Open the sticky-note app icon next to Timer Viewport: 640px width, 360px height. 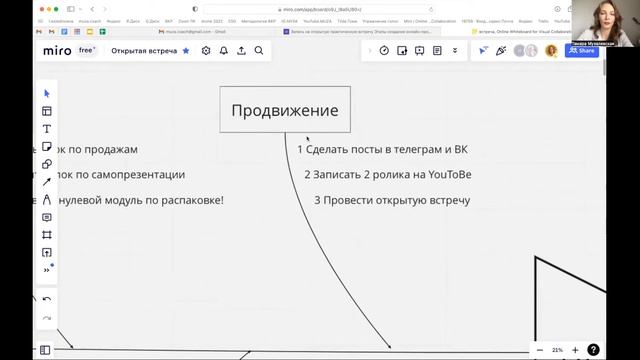pyautogui.click(x=402, y=51)
